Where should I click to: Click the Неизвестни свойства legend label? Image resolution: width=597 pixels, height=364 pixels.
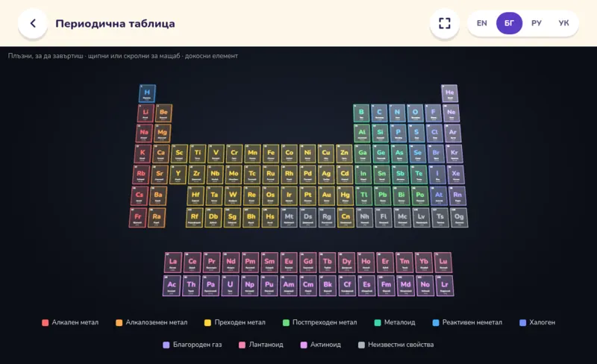(401, 345)
